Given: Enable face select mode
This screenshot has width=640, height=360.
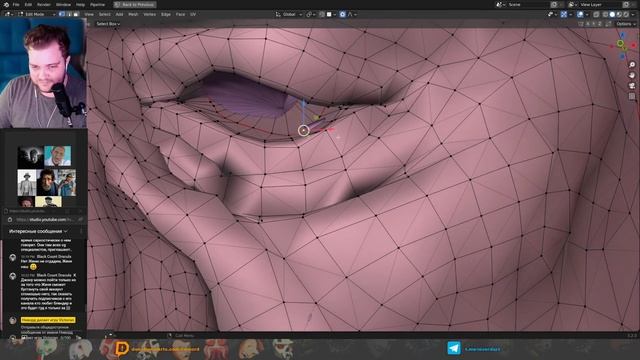Looking at the screenshot, I should (x=76, y=14).
